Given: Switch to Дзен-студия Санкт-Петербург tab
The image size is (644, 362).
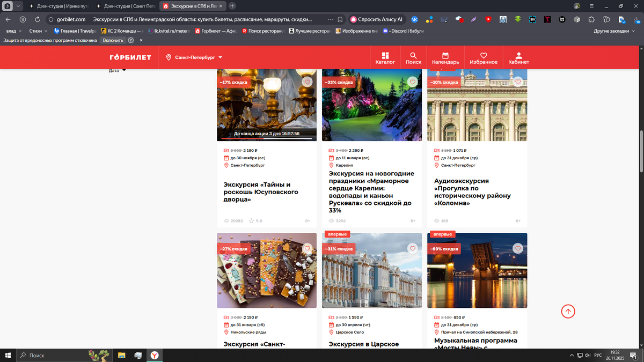Looking at the screenshot, I should (126, 6).
